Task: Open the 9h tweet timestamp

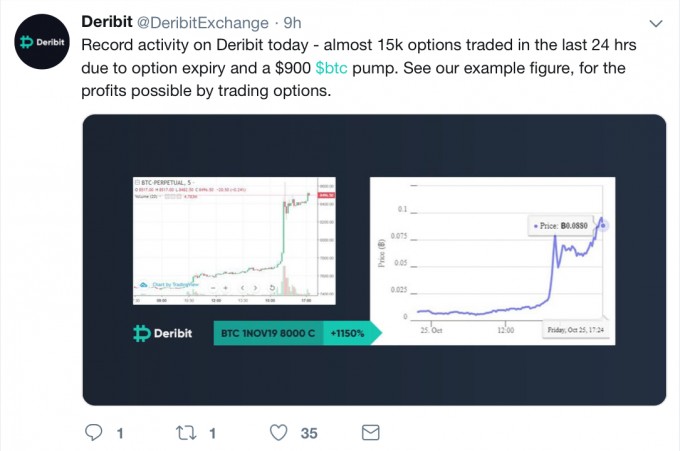Action: tap(292, 23)
